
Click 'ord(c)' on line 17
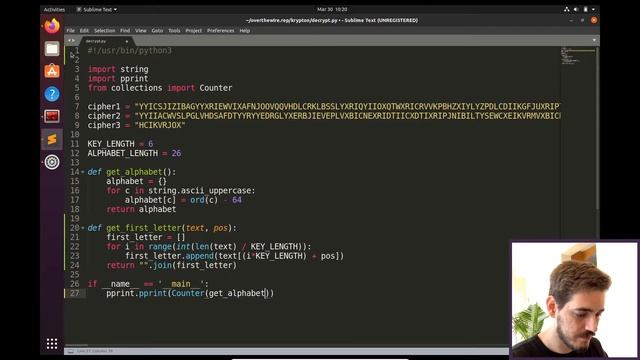(204, 200)
